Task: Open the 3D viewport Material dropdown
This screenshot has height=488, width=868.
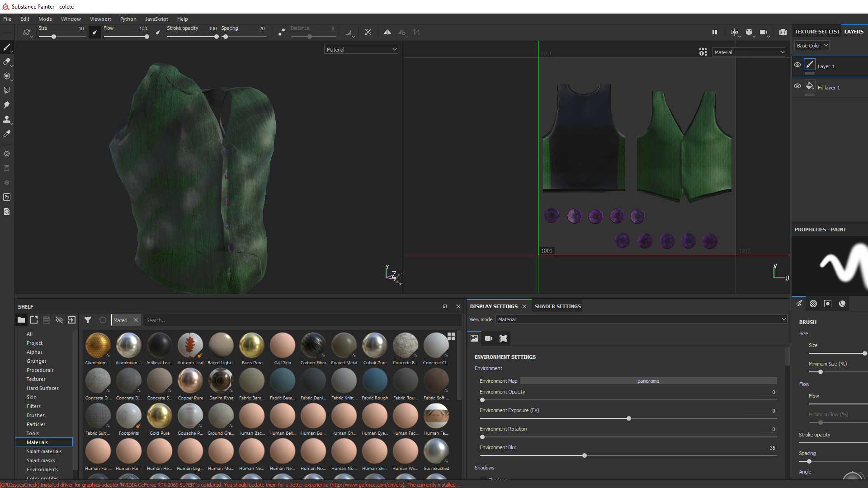Action: 361,50
